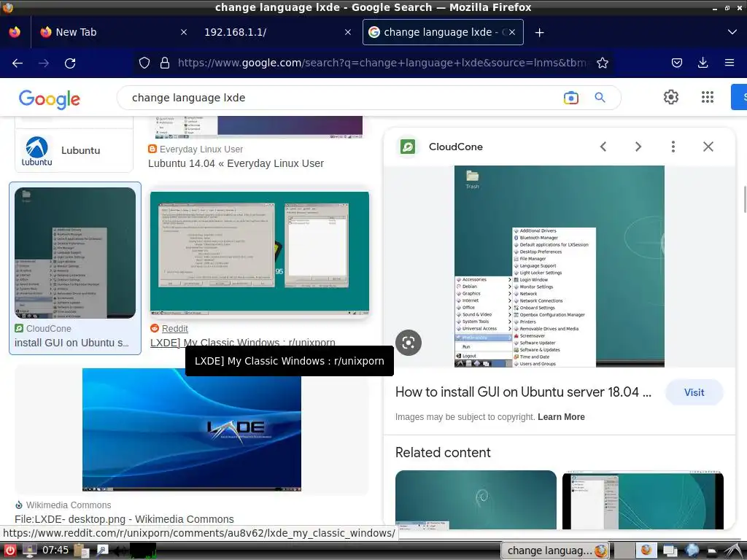Close the 192.168.1.1 tab
The width and height of the screenshot is (747, 560).
(348, 32)
